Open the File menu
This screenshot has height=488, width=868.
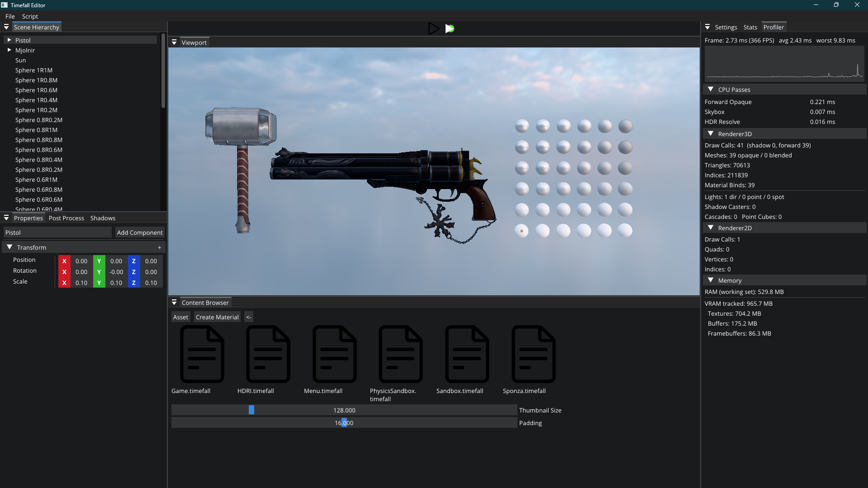10,16
